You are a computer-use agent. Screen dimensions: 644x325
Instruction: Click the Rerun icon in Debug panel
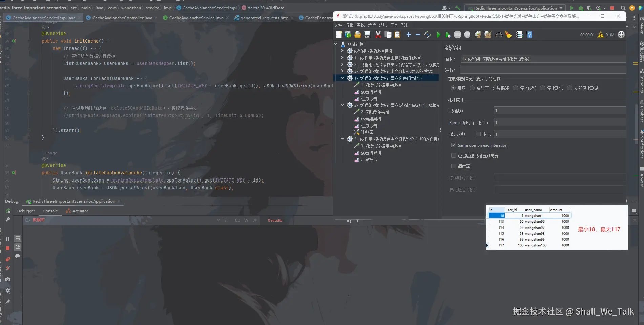tap(8, 211)
